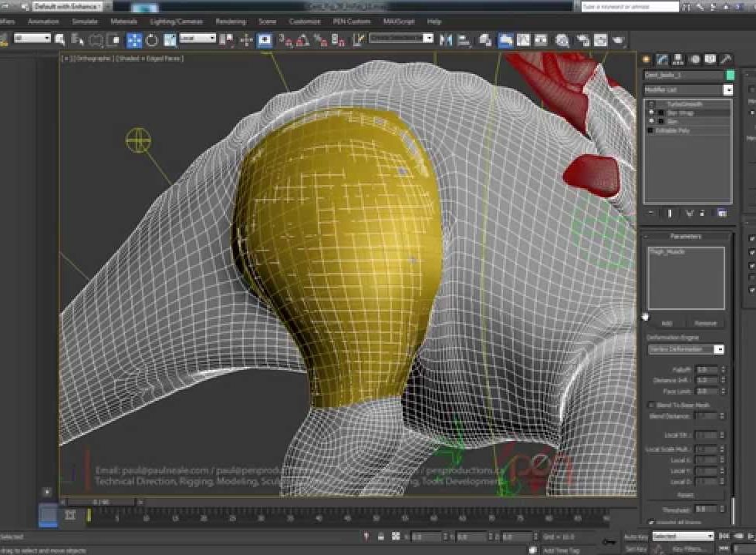Click the Keyboard Shortcut Override icon
The height and width of the screenshot is (555, 756).
pos(264,40)
